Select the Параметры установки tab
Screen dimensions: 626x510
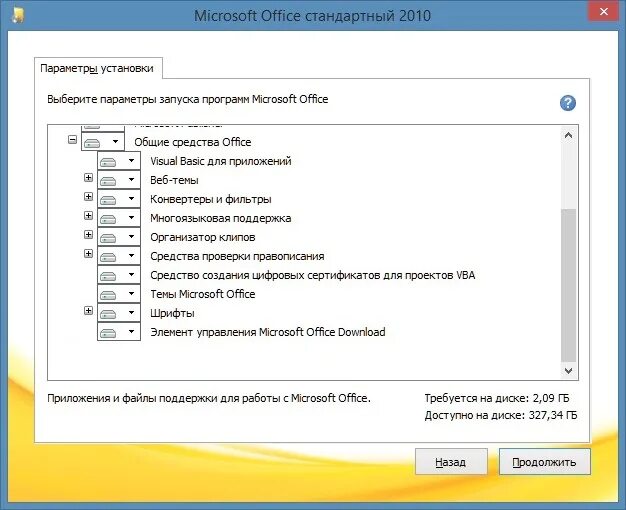(97, 68)
